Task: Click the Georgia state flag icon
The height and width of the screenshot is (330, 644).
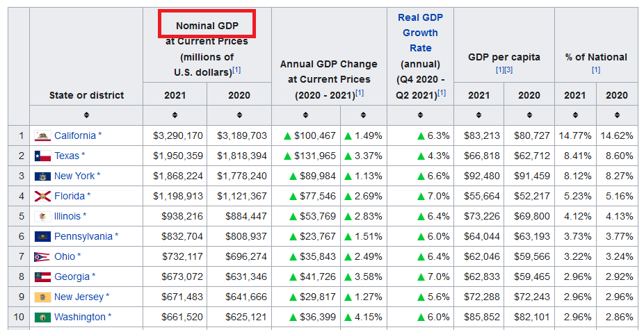Action: coord(42,277)
